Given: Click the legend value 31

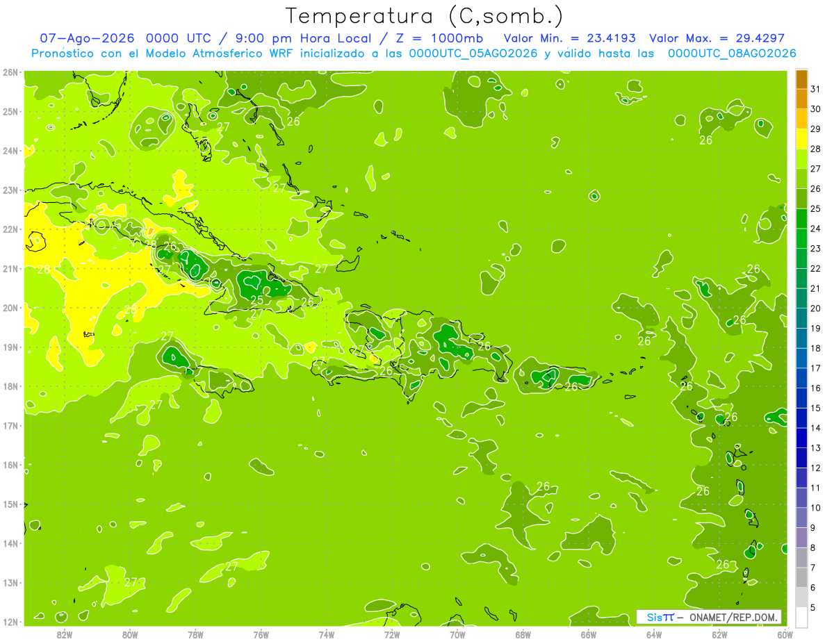Looking at the screenshot, I should click(x=815, y=89).
